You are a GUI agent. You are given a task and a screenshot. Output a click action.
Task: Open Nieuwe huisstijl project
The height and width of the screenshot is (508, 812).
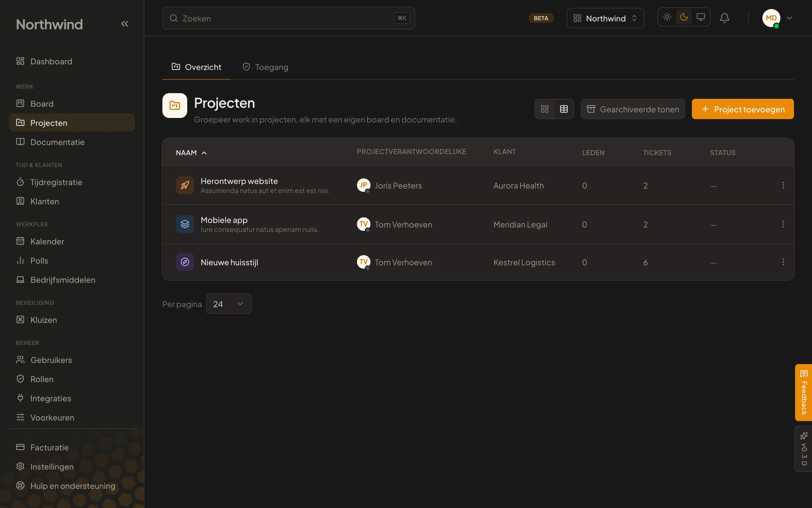(x=229, y=262)
